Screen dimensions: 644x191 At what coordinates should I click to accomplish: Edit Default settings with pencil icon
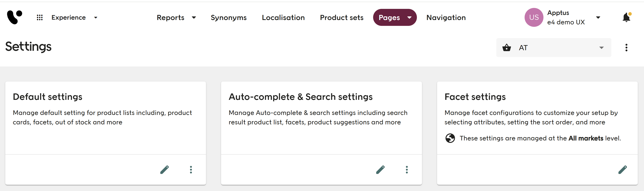(164, 169)
